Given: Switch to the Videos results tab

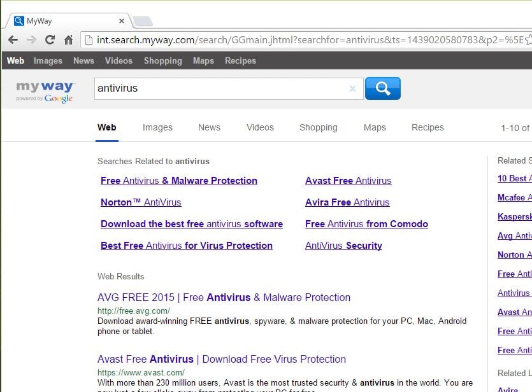Looking at the screenshot, I should coord(260,127).
